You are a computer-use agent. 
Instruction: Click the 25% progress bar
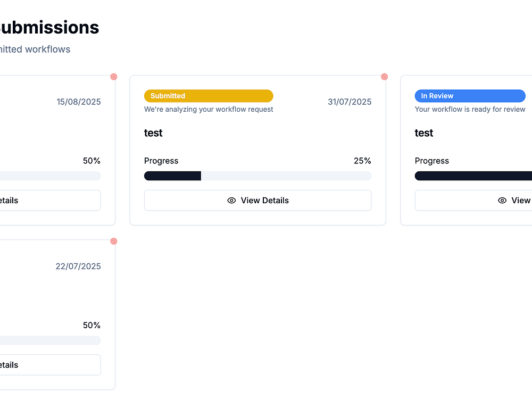click(x=257, y=176)
